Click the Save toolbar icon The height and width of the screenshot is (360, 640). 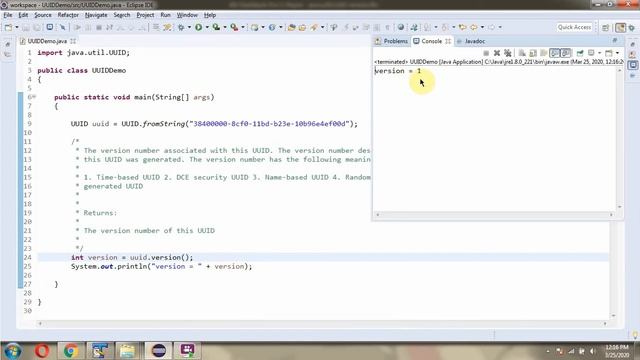(x=26, y=27)
